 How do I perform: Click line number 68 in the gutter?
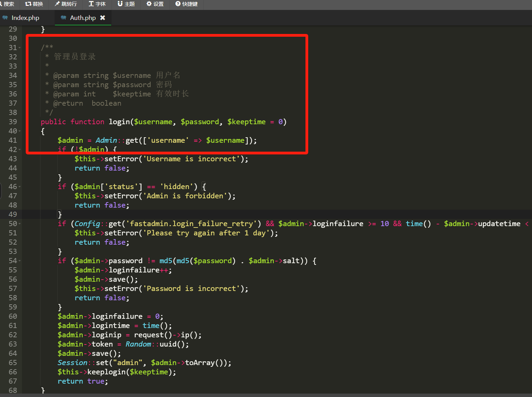(x=13, y=390)
